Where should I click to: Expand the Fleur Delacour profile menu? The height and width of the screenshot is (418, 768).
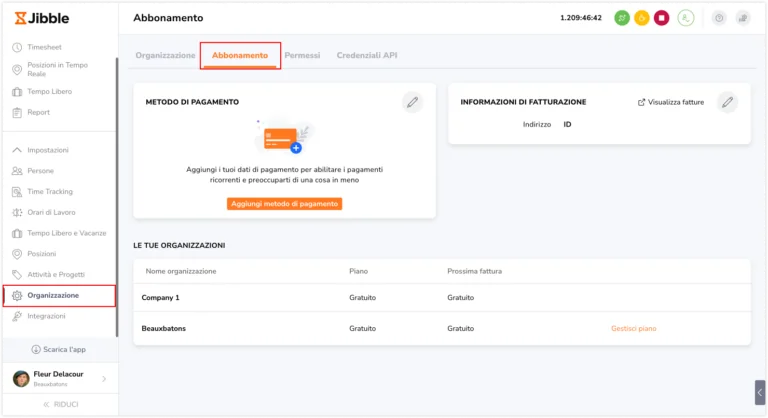(x=103, y=378)
